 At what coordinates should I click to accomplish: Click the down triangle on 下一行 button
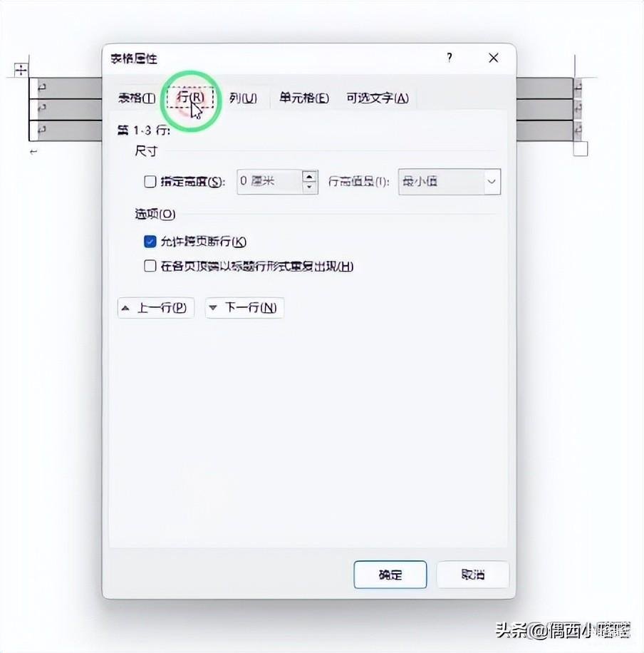coord(213,308)
